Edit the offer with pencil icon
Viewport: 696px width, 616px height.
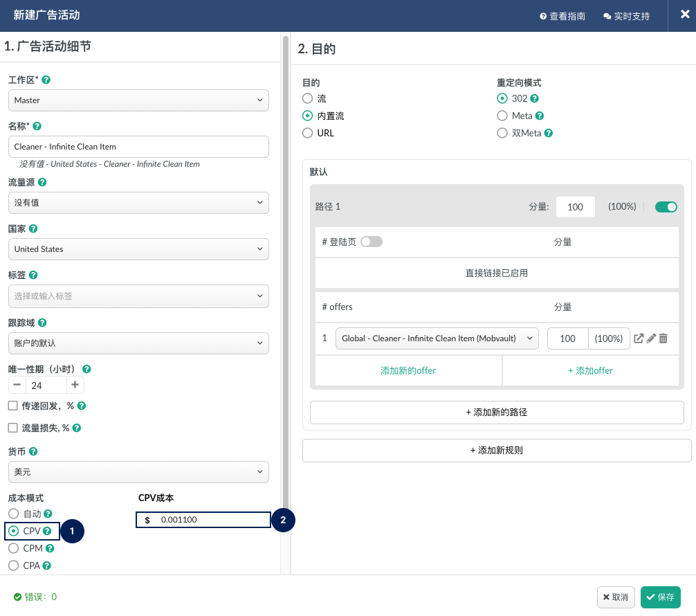click(x=651, y=338)
